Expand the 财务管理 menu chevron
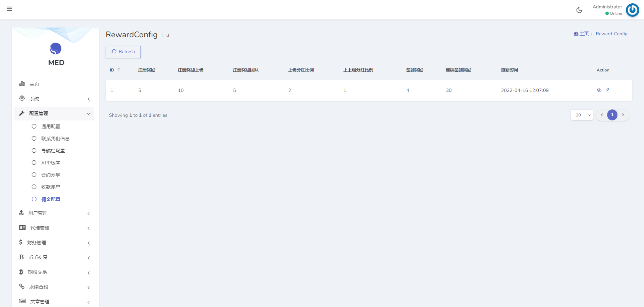The width and height of the screenshot is (644, 307). (89, 243)
